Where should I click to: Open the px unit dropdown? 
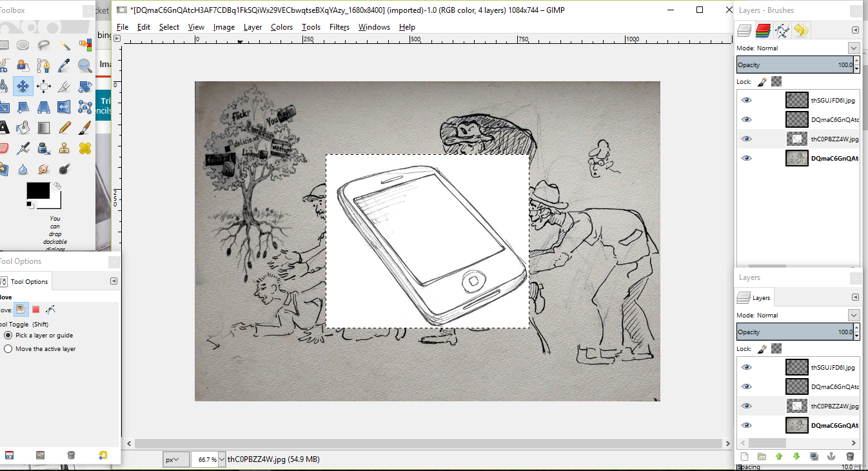[175, 459]
